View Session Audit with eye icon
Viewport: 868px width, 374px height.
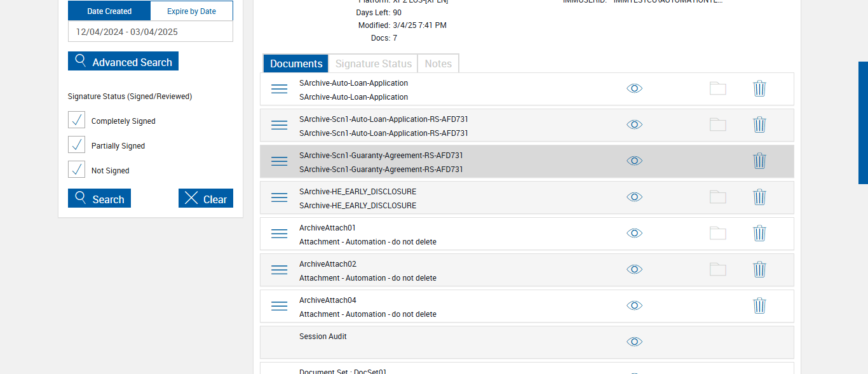coord(634,342)
